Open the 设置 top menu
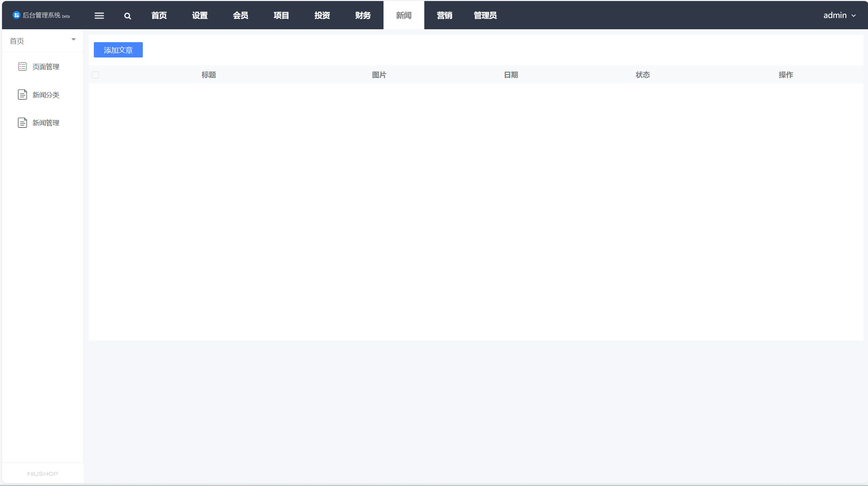 200,15
